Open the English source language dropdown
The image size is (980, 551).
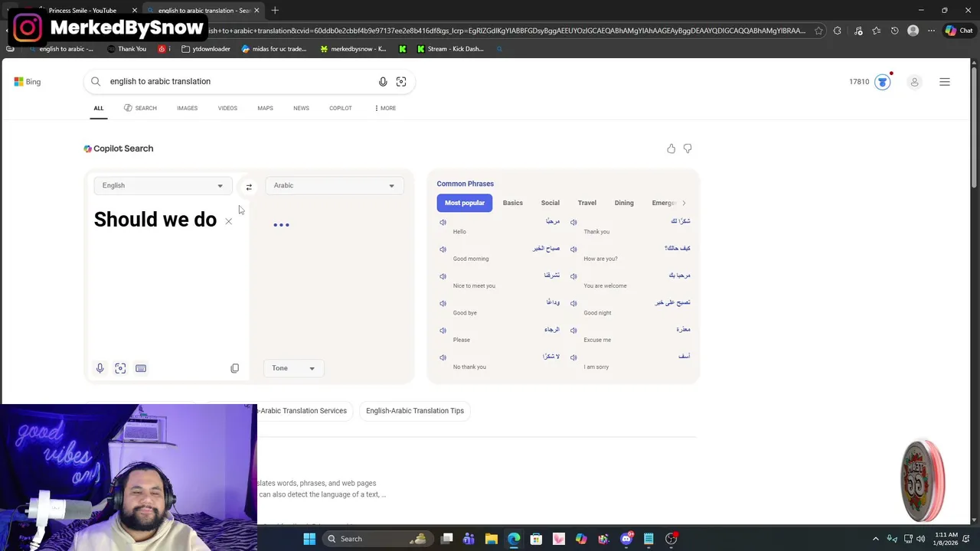point(162,185)
